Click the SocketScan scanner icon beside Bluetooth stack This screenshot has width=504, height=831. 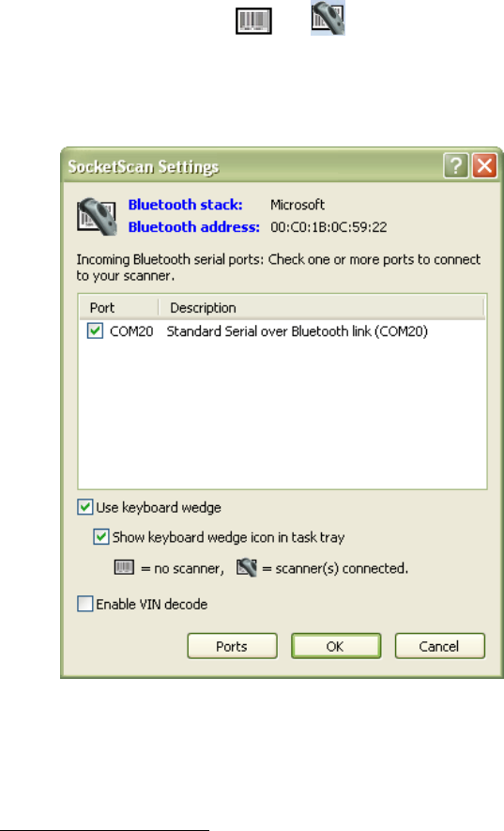[x=97, y=216]
